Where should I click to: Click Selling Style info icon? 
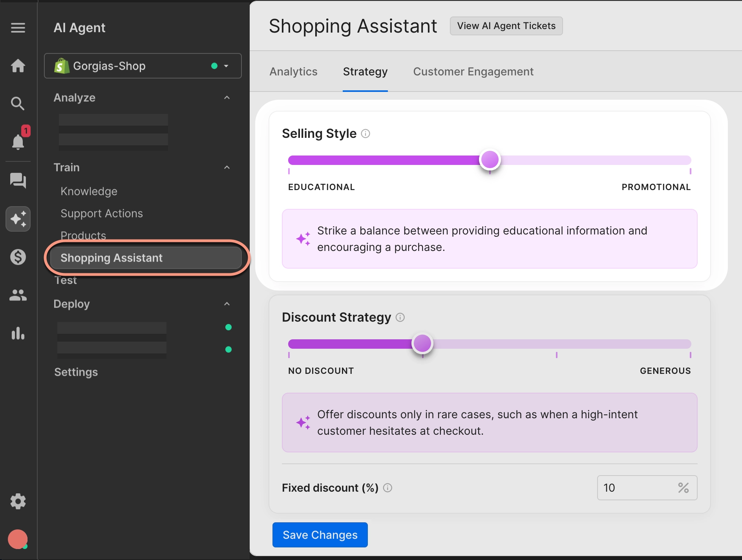(x=366, y=134)
